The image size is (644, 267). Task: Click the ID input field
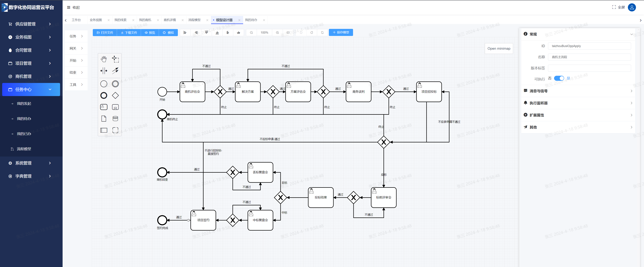click(589, 46)
